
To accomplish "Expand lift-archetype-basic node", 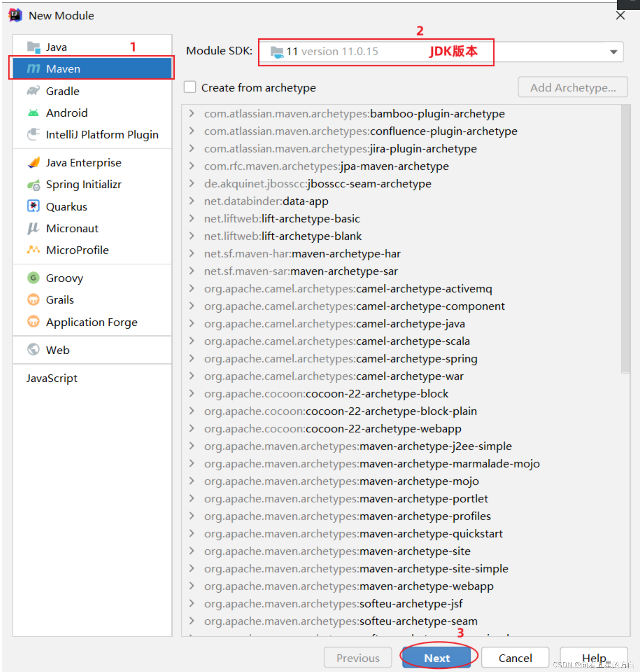I will point(192,218).
